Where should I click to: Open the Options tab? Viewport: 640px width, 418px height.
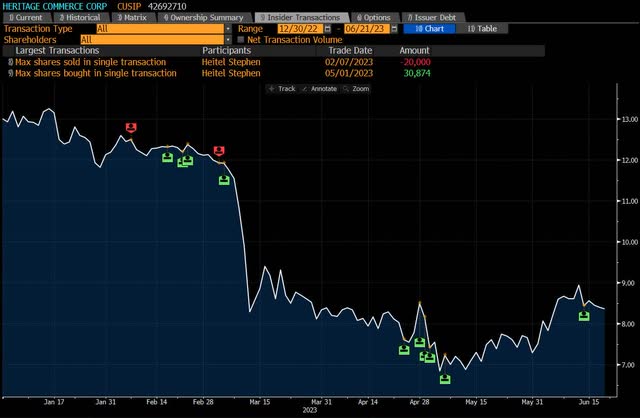point(374,18)
